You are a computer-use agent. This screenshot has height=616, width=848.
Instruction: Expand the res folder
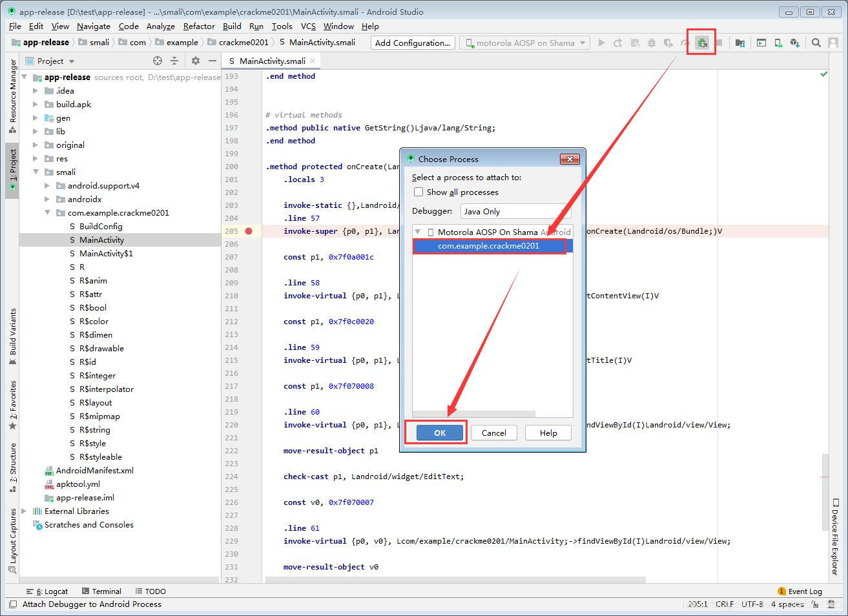[36, 159]
